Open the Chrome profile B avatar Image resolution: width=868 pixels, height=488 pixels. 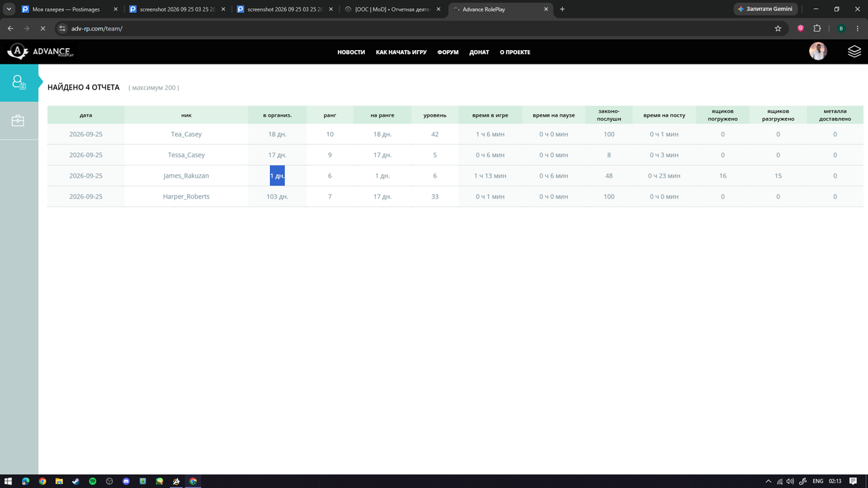pyautogui.click(x=841, y=28)
